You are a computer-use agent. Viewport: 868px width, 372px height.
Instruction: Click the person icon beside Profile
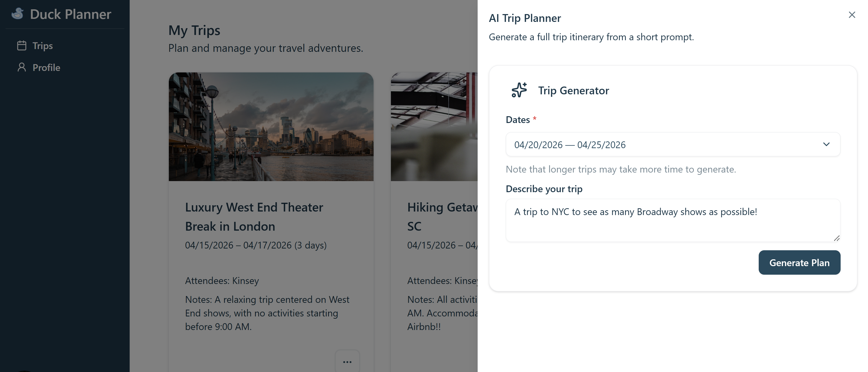tap(22, 67)
